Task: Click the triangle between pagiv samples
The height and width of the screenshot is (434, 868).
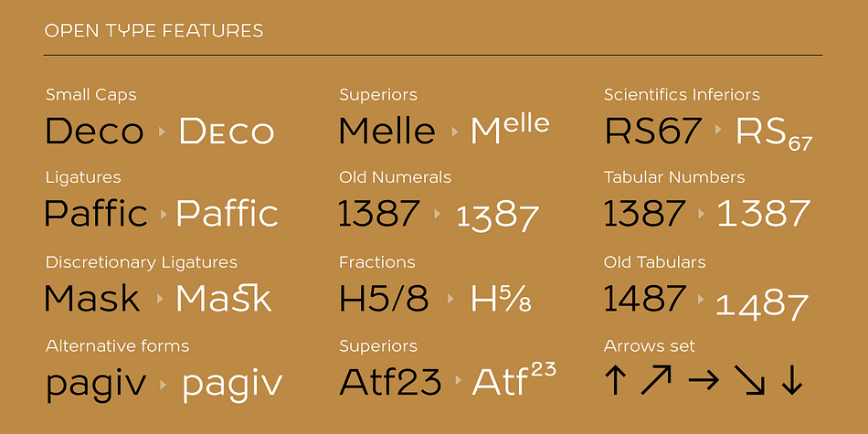Action: 164,384
